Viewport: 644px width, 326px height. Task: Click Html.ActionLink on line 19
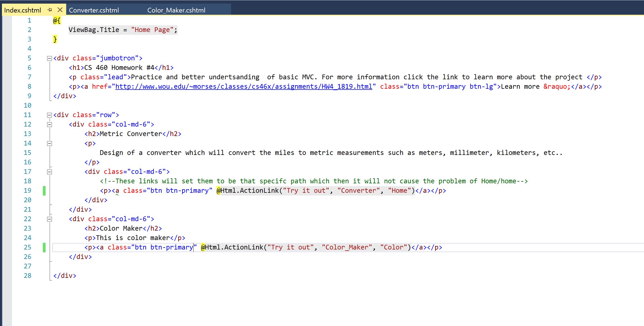point(250,191)
